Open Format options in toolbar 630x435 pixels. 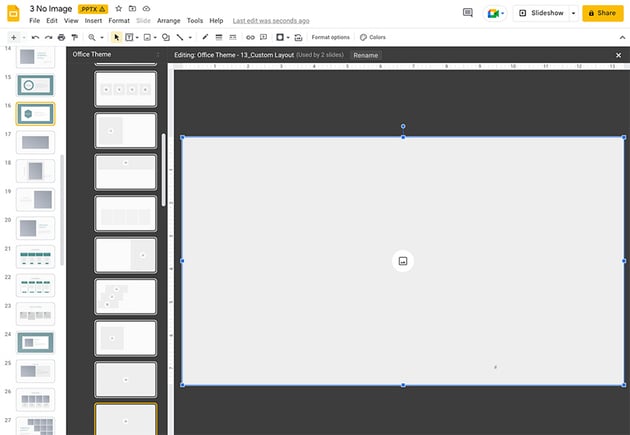[330, 37]
